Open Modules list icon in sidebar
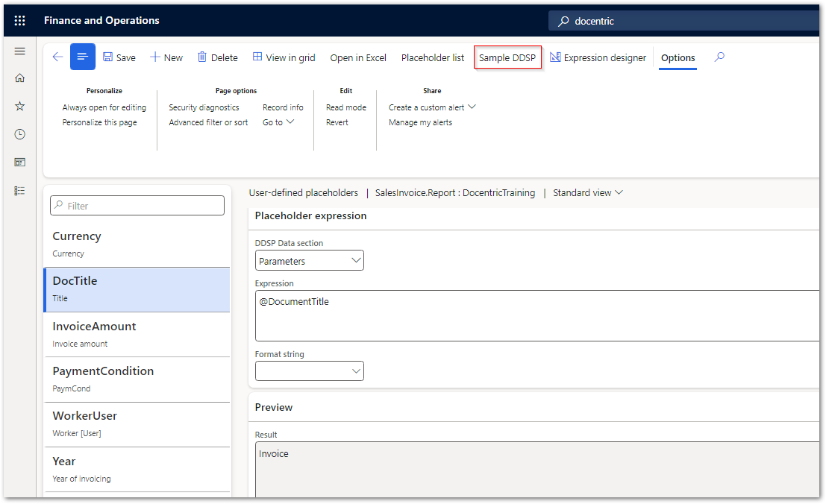 click(x=19, y=191)
